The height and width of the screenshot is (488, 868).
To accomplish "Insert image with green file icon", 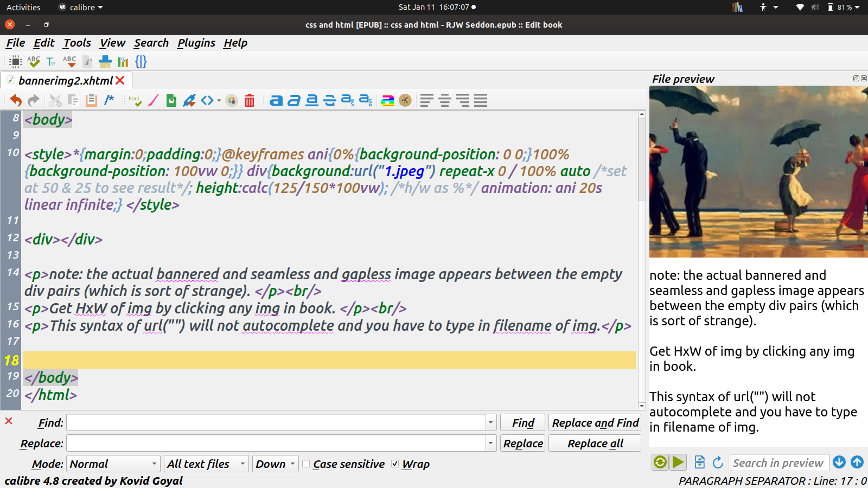I will (x=171, y=100).
